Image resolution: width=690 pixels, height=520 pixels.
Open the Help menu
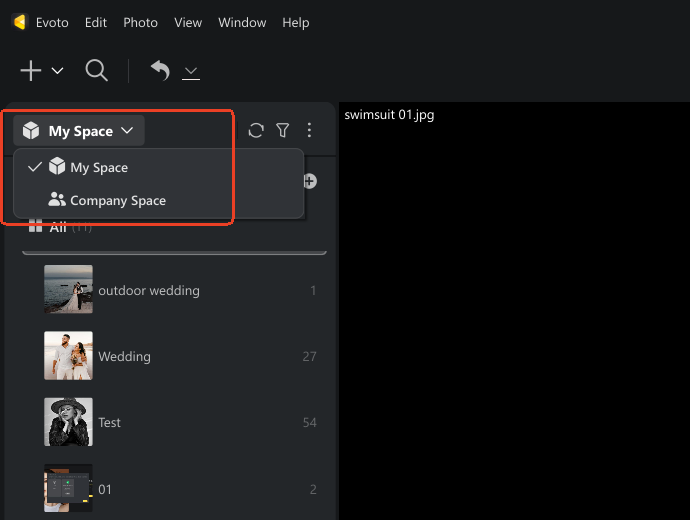pos(296,22)
